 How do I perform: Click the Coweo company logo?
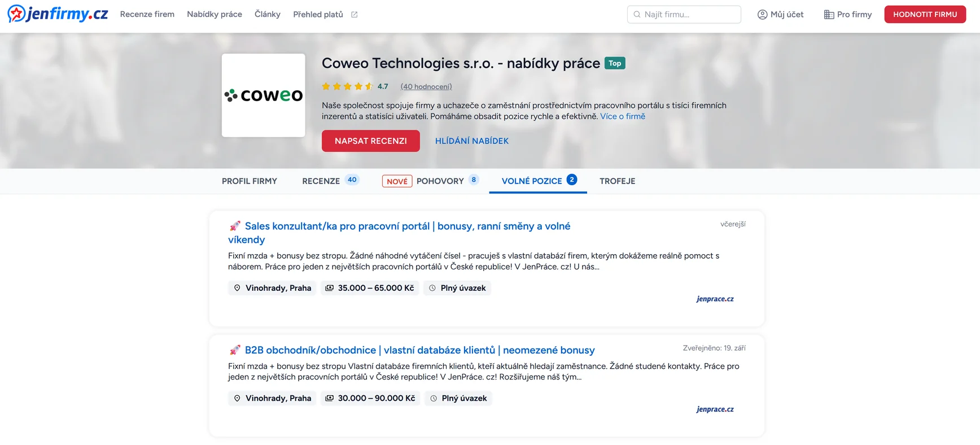(x=264, y=95)
